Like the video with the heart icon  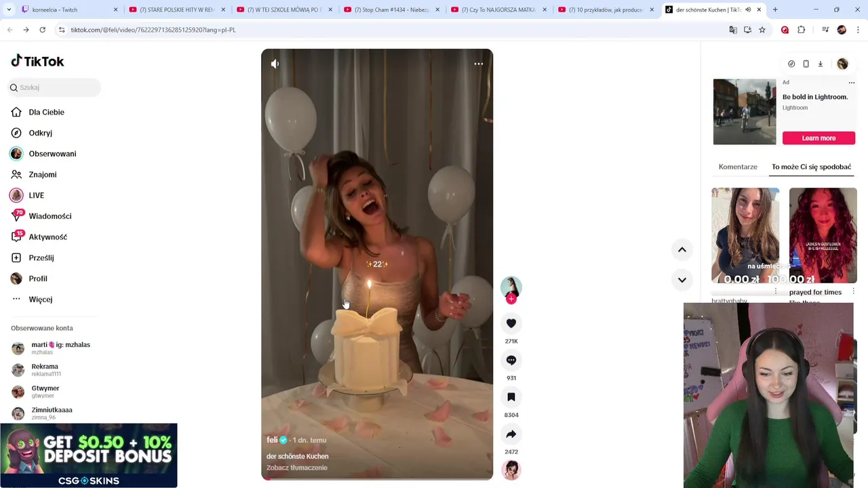[x=511, y=323]
